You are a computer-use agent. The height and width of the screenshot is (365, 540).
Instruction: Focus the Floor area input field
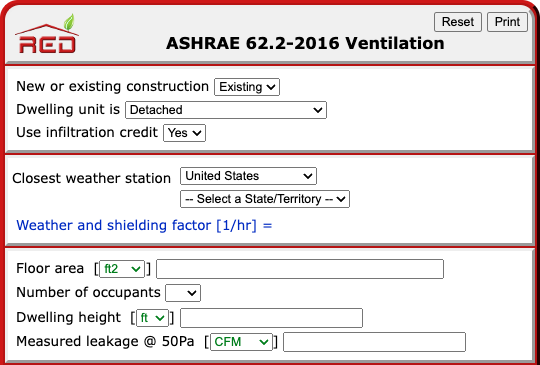(300, 269)
